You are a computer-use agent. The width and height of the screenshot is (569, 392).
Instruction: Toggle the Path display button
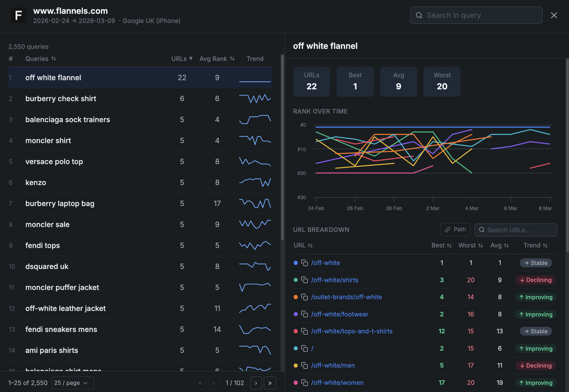point(455,229)
